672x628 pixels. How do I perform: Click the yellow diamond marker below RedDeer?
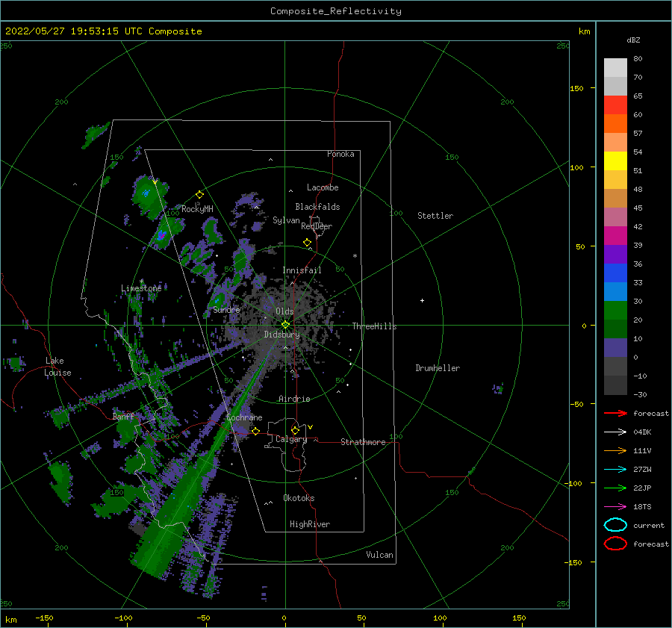coord(307,243)
